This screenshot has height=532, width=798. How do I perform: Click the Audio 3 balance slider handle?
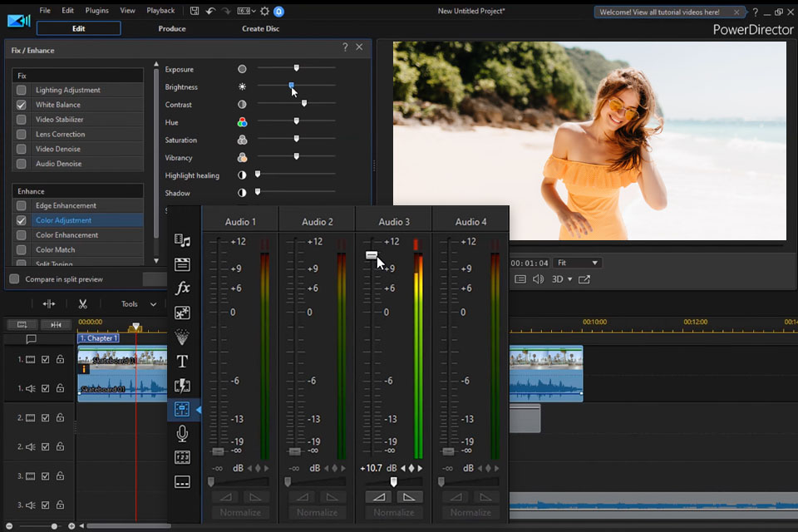(x=393, y=481)
